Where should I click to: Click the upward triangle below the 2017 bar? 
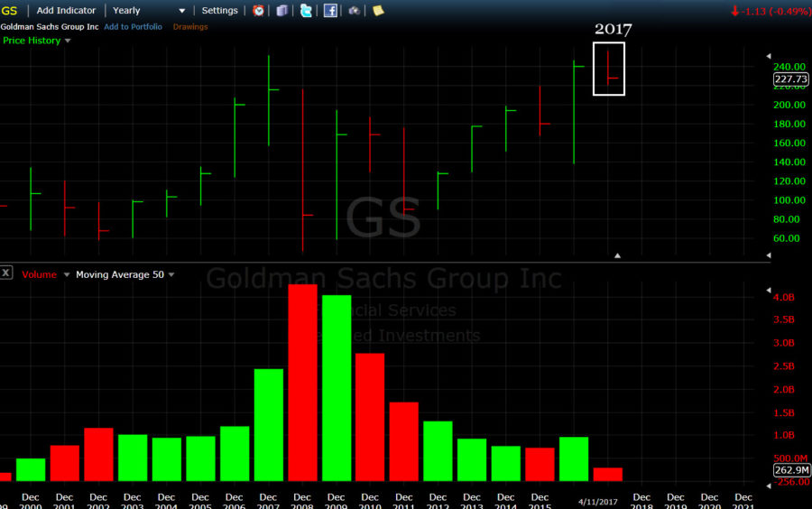617,255
